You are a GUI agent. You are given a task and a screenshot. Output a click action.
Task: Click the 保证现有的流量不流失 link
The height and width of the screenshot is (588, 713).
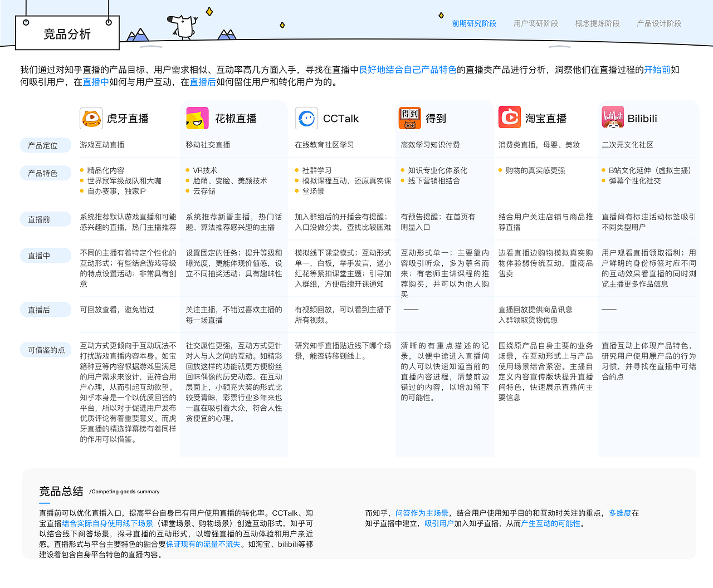point(203,544)
